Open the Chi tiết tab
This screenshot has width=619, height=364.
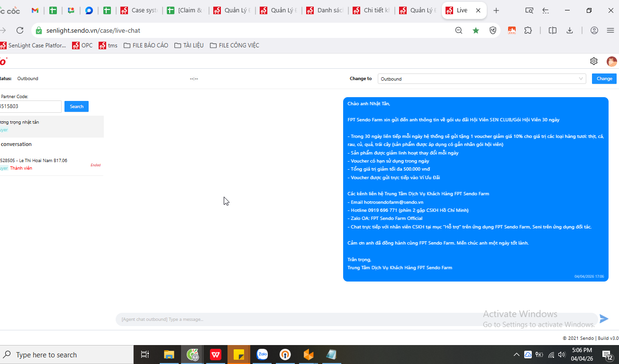(x=372, y=10)
